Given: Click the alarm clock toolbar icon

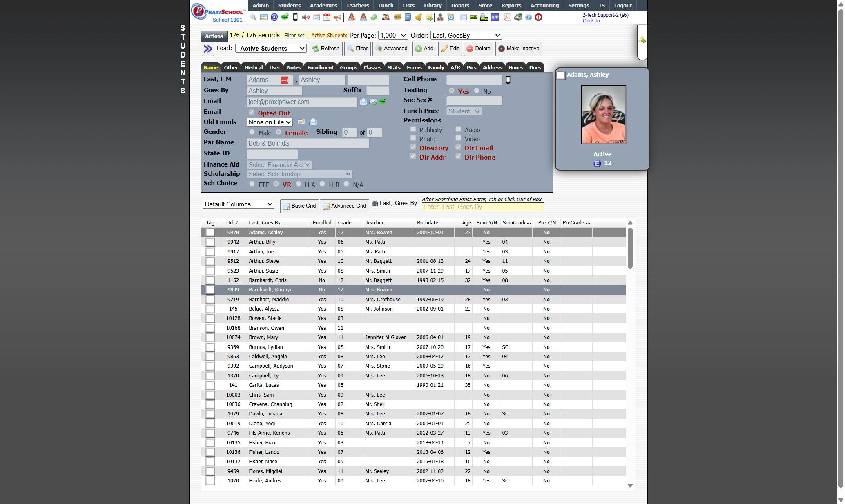Looking at the screenshot, I should pos(450,17).
